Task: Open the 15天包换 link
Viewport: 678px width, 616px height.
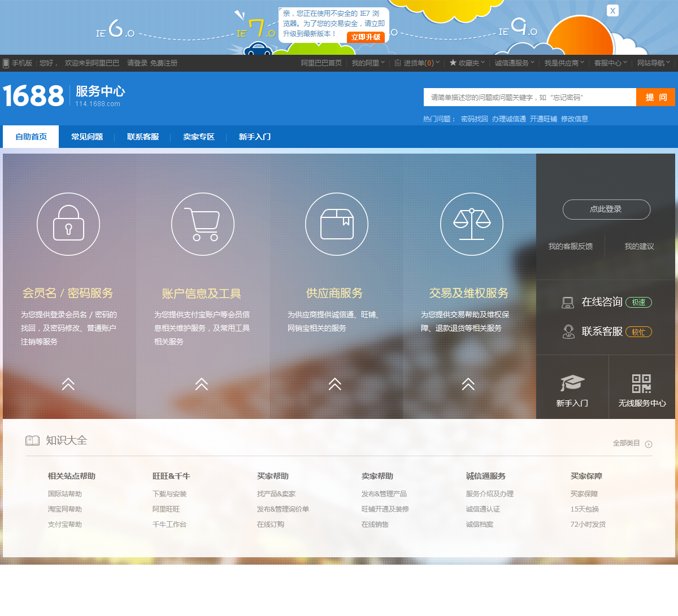Action: [x=585, y=509]
